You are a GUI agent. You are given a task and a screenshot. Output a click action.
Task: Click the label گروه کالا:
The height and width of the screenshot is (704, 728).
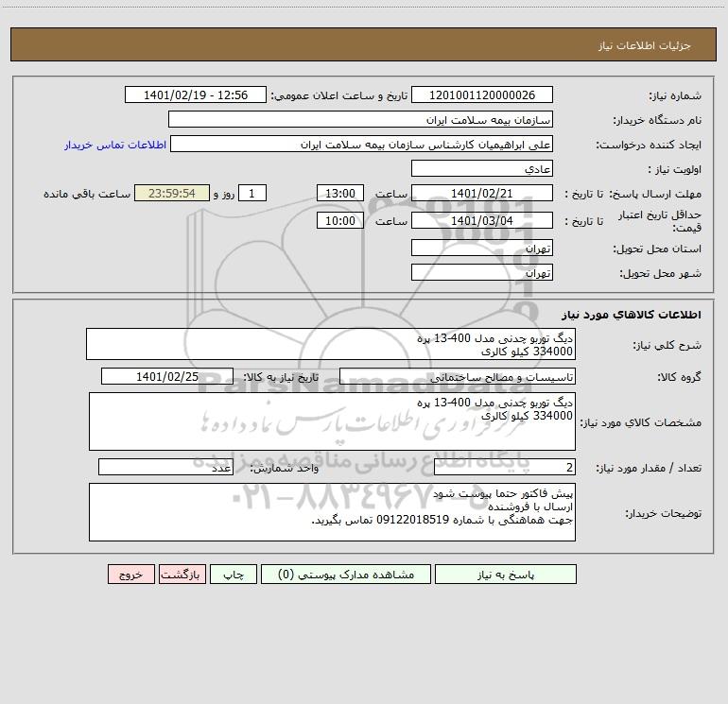(679, 377)
